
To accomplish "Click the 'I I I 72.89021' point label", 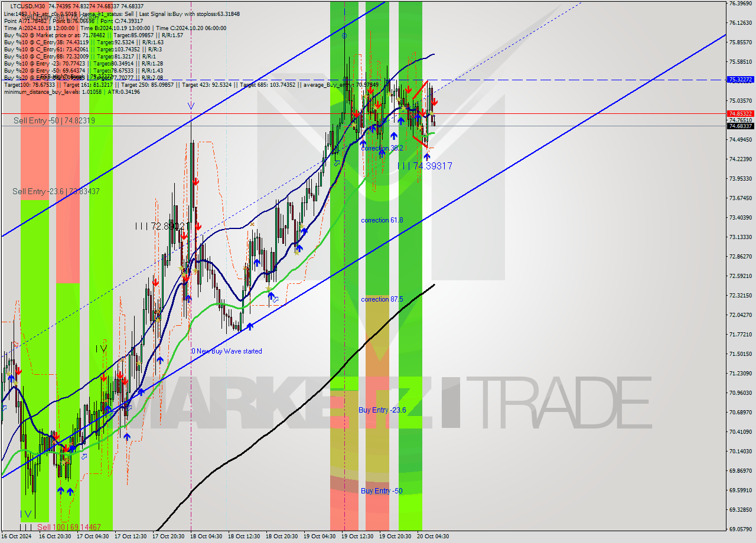I will (161, 226).
